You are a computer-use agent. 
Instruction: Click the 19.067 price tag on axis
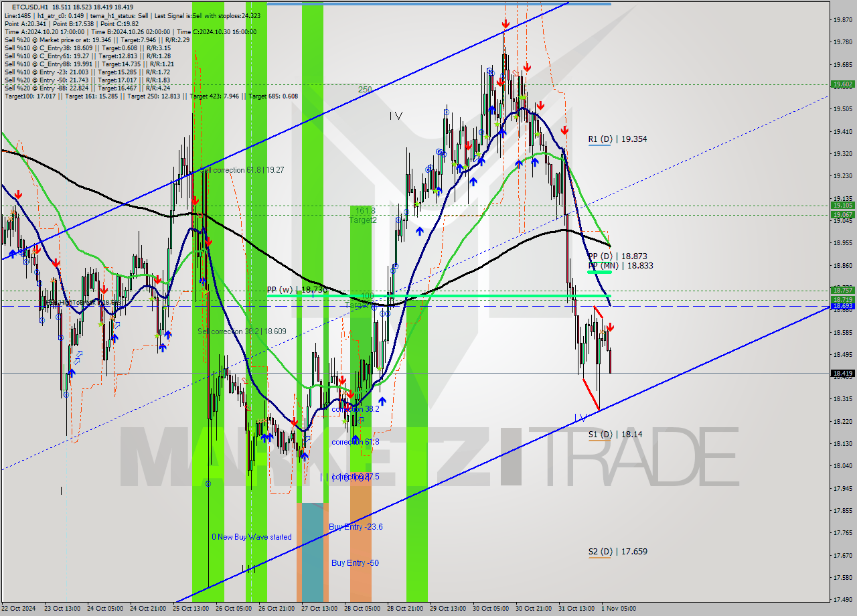point(842,215)
